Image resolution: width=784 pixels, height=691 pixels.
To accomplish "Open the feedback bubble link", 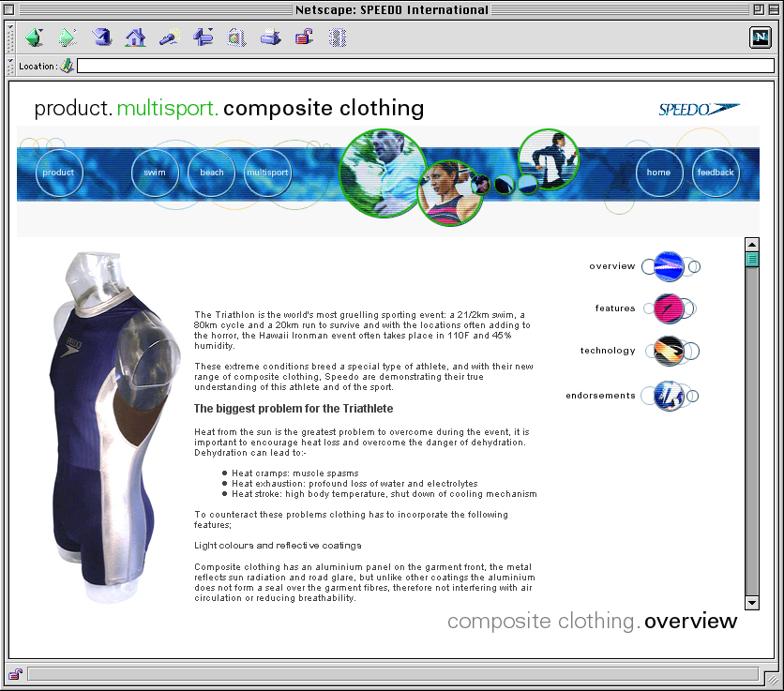I will pyautogui.click(x=716, y=173).
